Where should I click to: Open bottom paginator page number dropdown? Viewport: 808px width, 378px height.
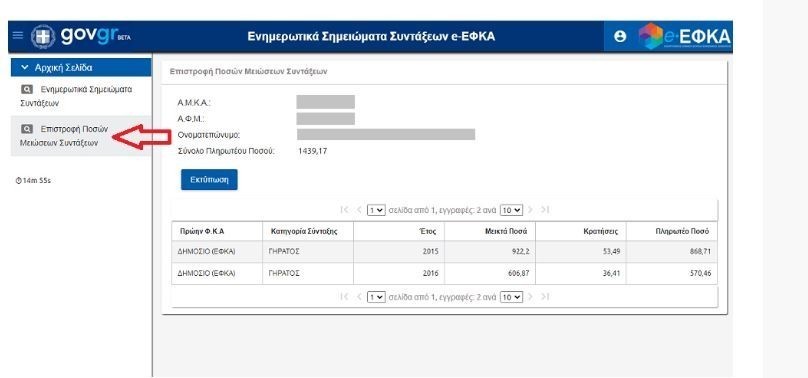376,297
